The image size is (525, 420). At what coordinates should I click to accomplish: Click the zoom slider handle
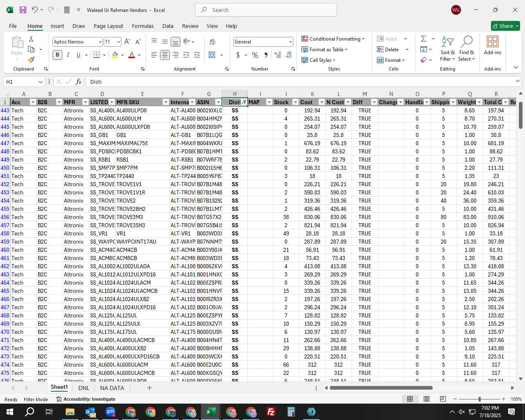point(479,399)
